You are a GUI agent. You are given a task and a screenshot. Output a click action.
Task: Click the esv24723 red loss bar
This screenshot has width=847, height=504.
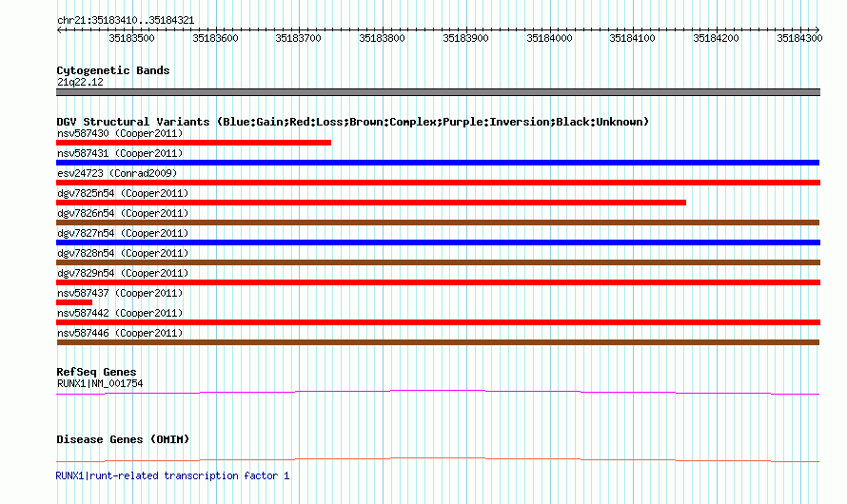pyautogui.click(x=438, y=183)
